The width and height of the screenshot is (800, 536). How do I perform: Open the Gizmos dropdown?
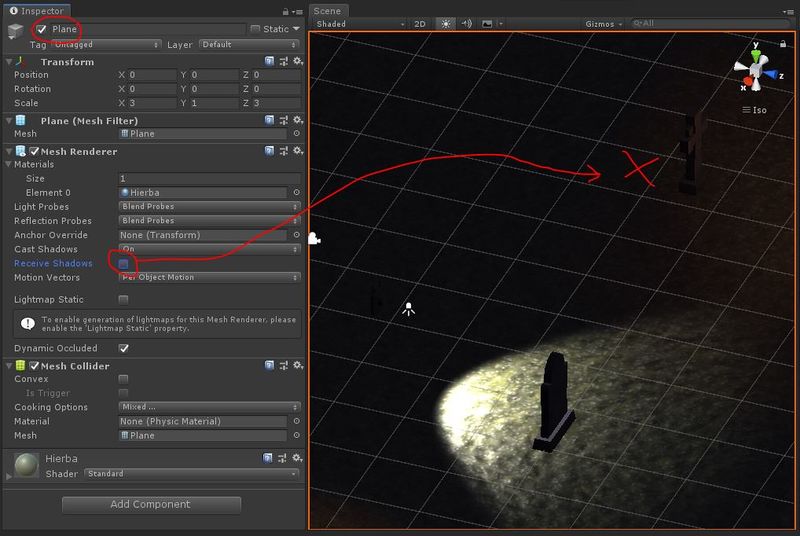point(604,24)
